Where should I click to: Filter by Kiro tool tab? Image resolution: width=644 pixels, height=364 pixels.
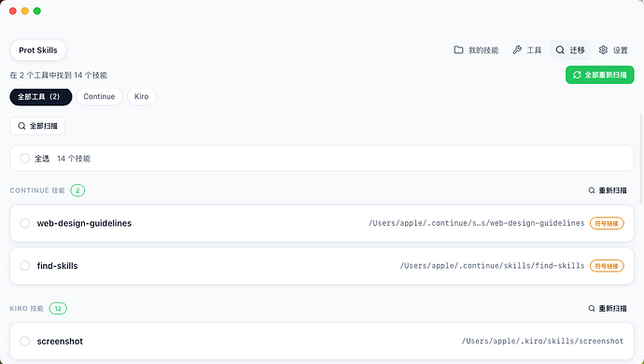[141, 97]
